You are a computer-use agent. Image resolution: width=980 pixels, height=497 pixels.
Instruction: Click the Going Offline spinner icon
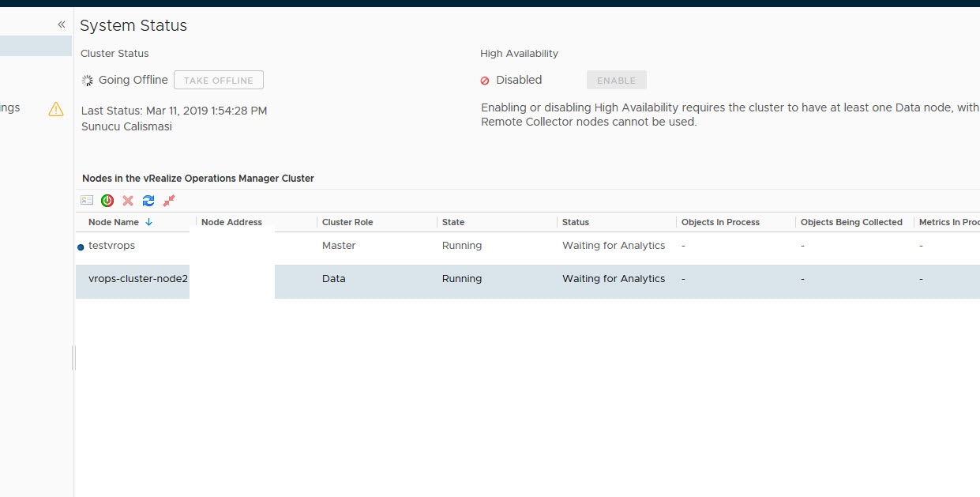click(x=88, y=81)
